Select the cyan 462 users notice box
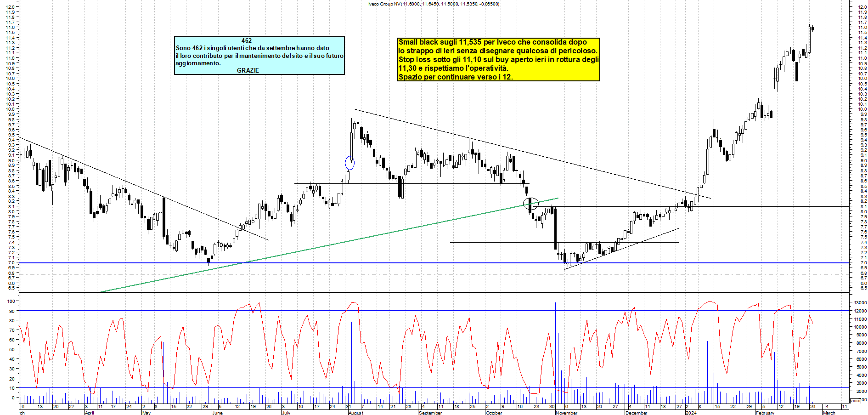Image resolution: width=868 pixels, height=415 pixels. tap(259, 56)
